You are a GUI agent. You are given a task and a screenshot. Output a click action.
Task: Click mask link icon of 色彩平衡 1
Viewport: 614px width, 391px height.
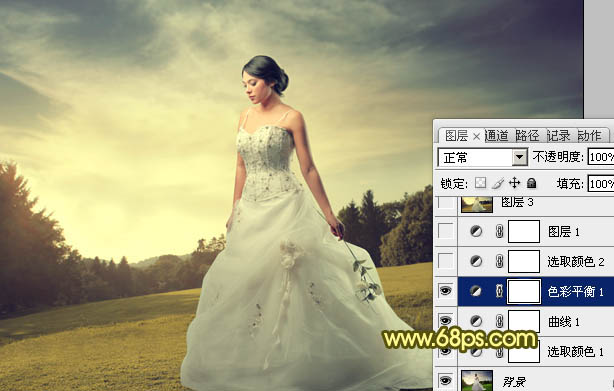coord(499,291)
